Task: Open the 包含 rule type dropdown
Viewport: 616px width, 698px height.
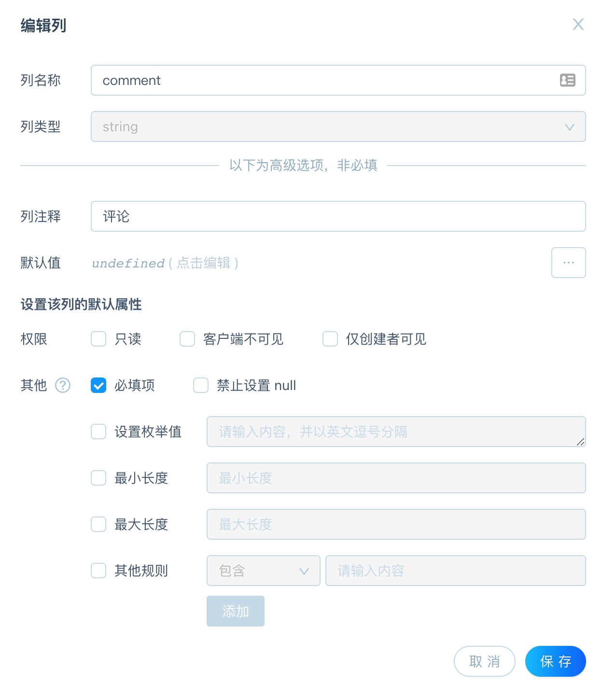Action: 264,571
